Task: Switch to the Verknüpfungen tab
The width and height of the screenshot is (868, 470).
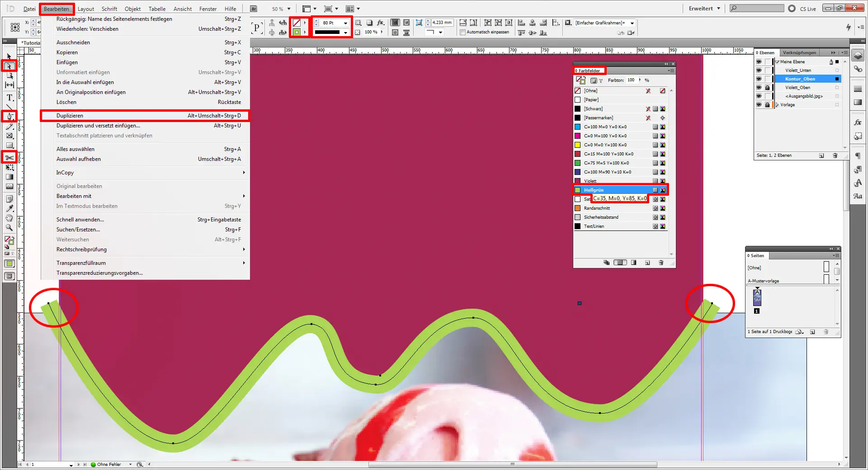Action: [799, 52]
